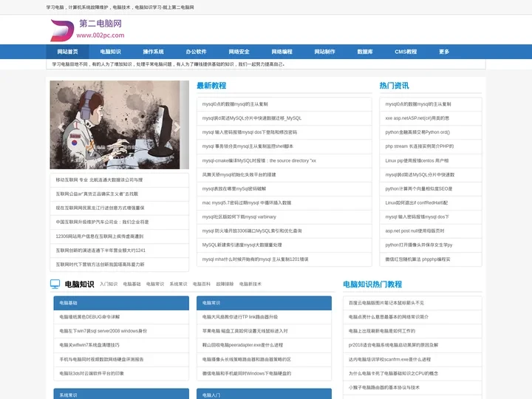Viewport: 532px width, 399px height.
Task: Click the monitor icon beside 电脑知识
Action: [55, 284]
